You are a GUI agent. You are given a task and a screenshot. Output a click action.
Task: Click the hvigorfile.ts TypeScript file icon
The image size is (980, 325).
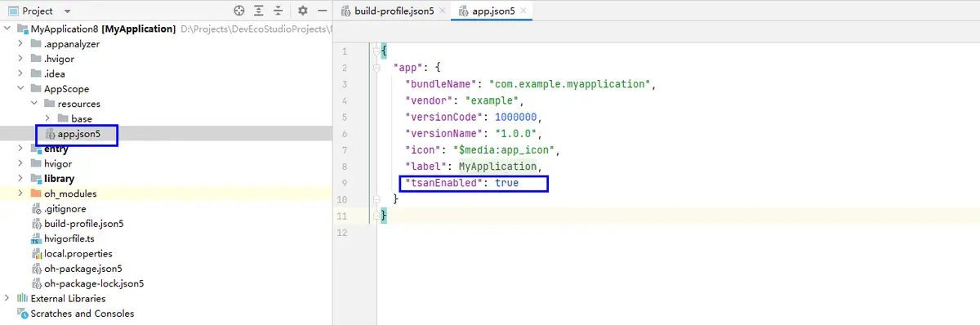coord(35,238)
